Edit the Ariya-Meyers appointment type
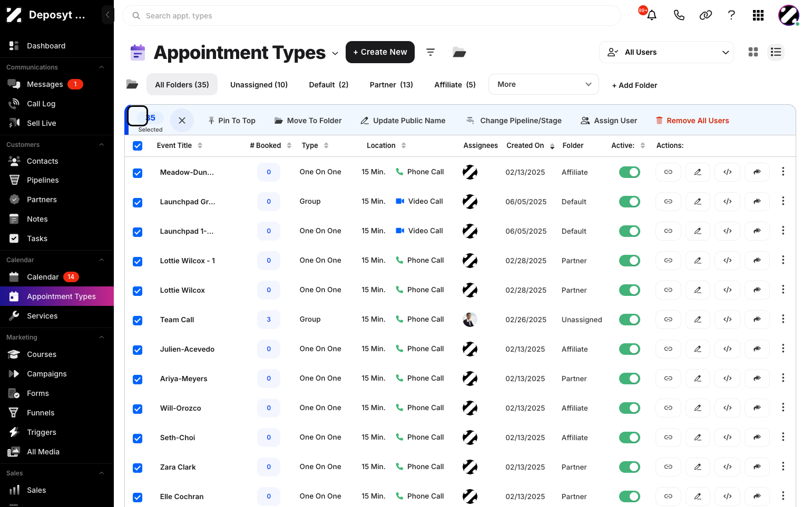The image size is (812, 507). click(x=698, y=379)
